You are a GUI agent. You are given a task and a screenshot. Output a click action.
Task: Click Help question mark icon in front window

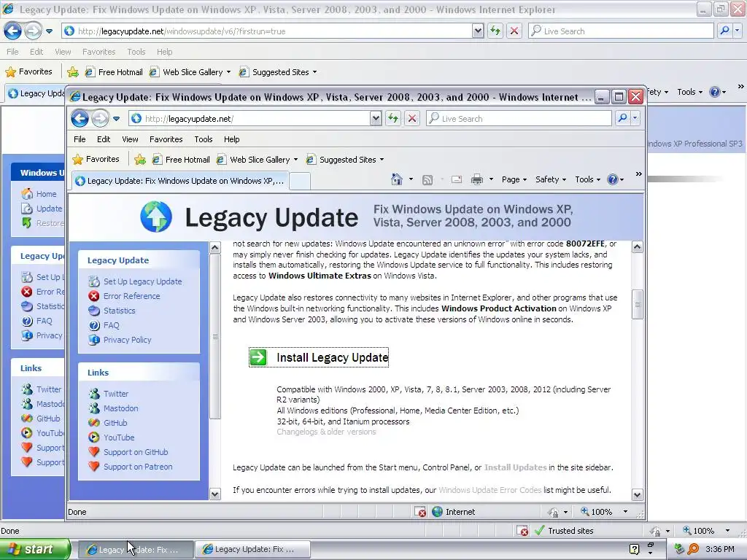pyautogui.click(x=613, y=179)
